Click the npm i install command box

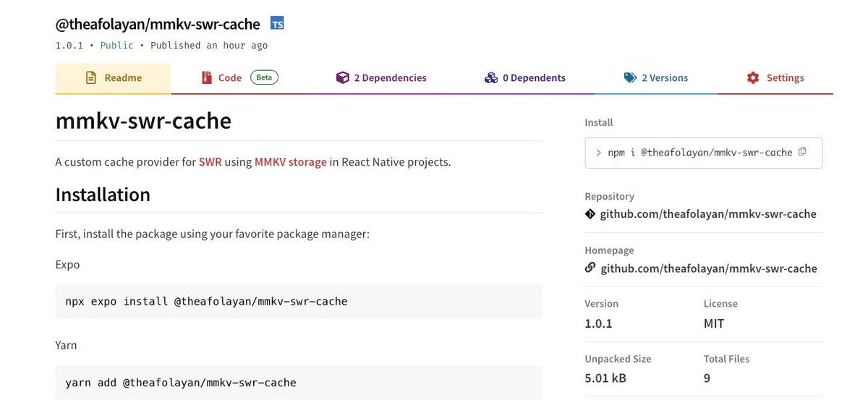click(x=703, y=153)
